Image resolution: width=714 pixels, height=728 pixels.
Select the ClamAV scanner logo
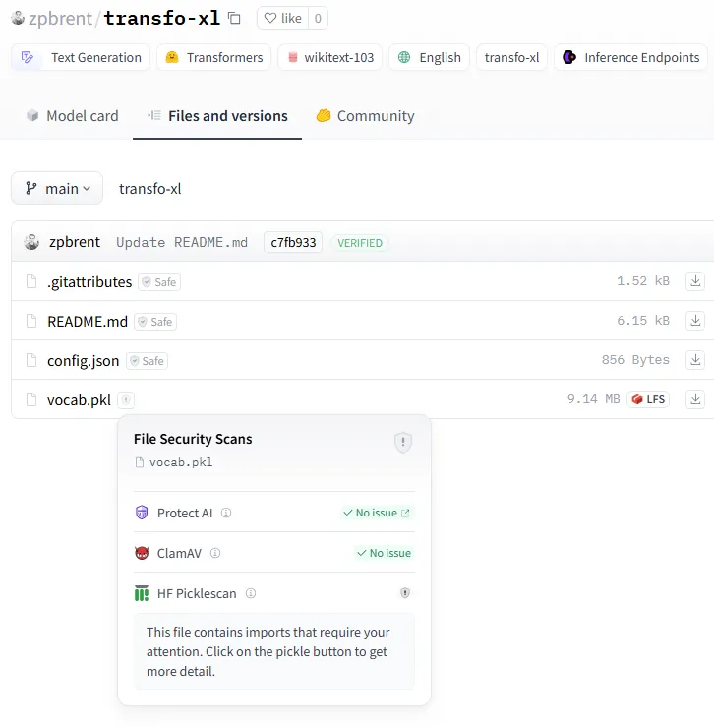[x=142, y=553]
